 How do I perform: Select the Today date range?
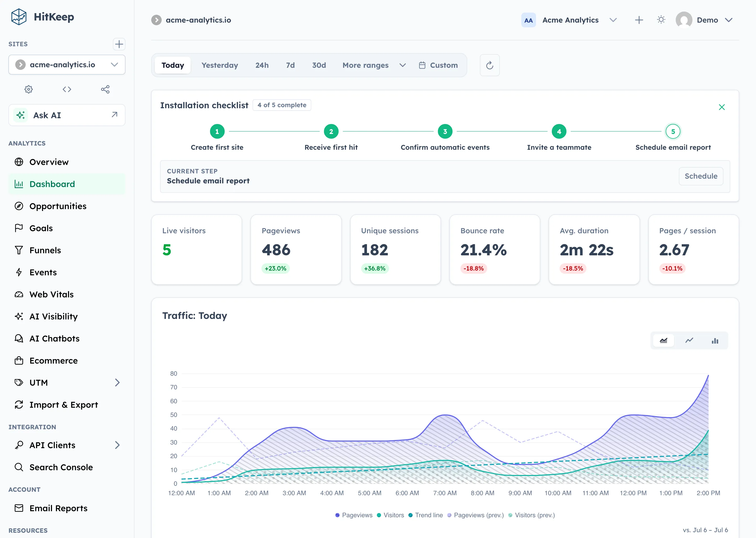pyautogui.click(x=172, y=65)
